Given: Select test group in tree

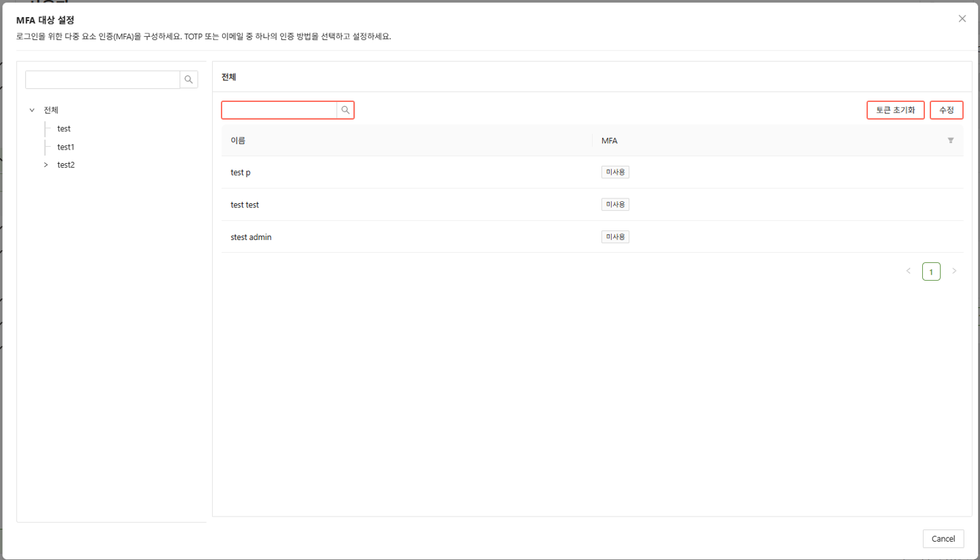Looking at the screenshot, I should pyautogui.click(x=64, y=128).
